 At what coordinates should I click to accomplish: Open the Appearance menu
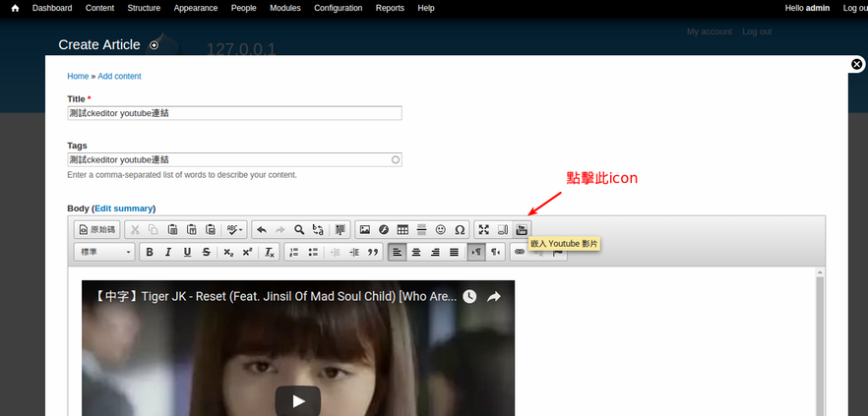pyautogui.click(x=196, y=8)
